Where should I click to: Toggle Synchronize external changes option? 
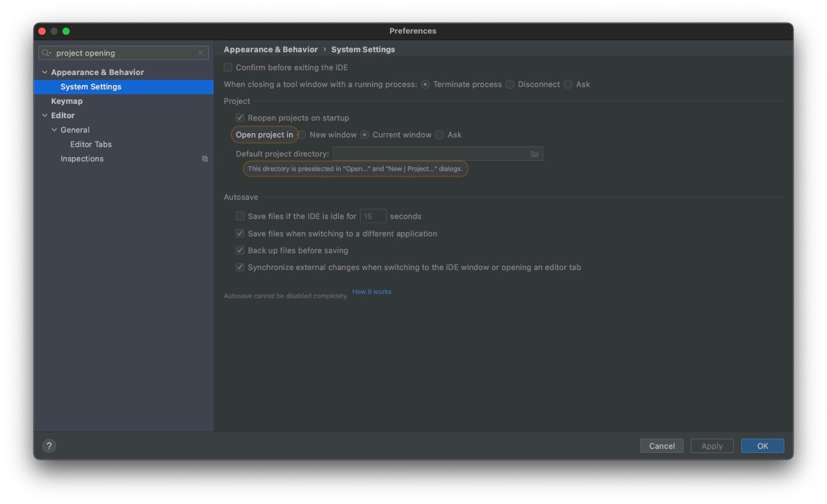tap(240, 267)
